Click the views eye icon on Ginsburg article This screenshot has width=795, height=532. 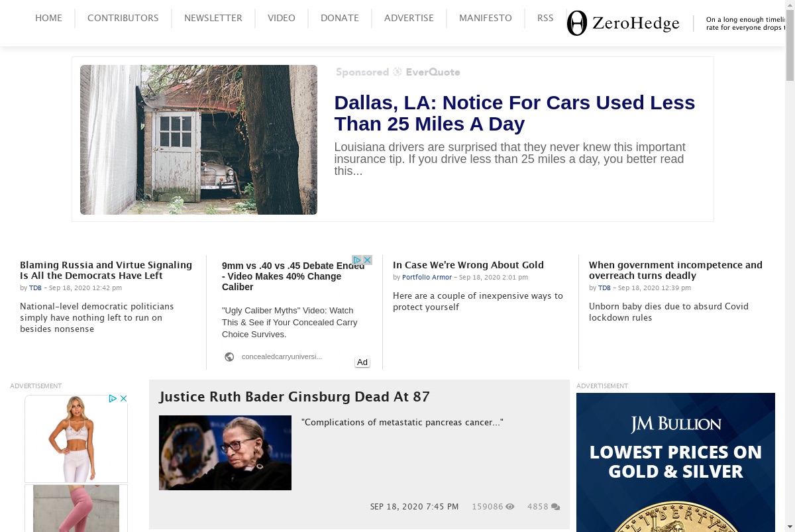(x=510, y=507)
